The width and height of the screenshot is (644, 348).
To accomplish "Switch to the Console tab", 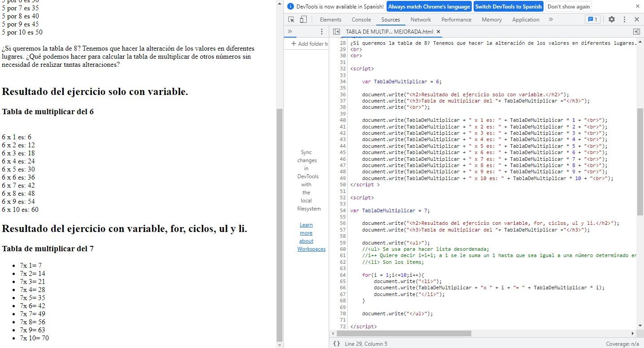I will pyautogui.click(x=361, y=19).
